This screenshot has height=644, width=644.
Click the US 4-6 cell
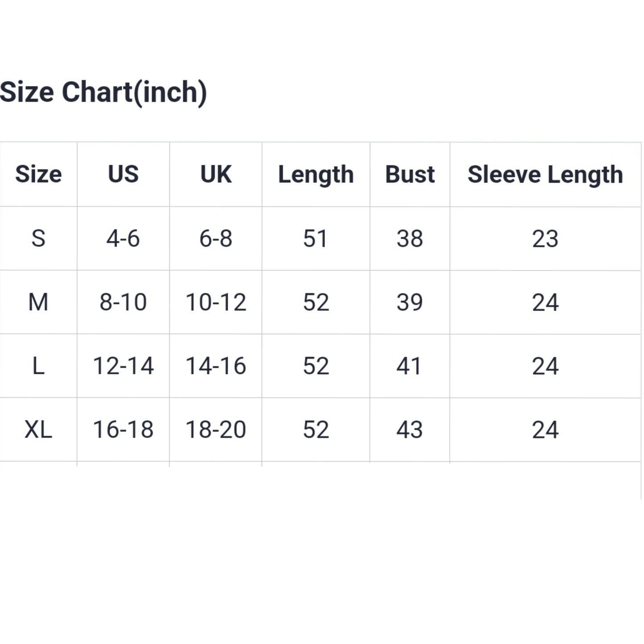123,238
